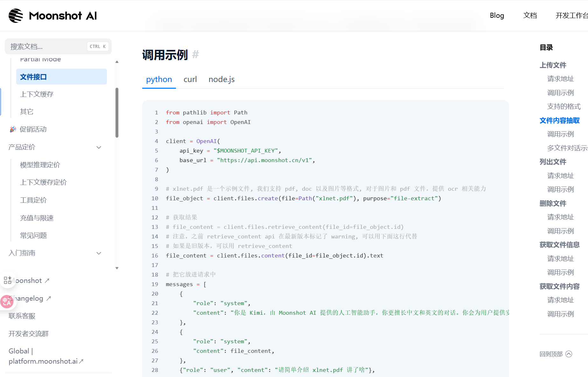
Task: Click external arrow icon next to Changelog
Action: [x=49, y=298]
